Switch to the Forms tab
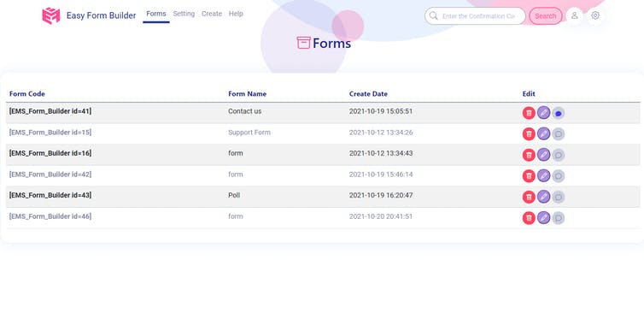 [x=156, y=14]
